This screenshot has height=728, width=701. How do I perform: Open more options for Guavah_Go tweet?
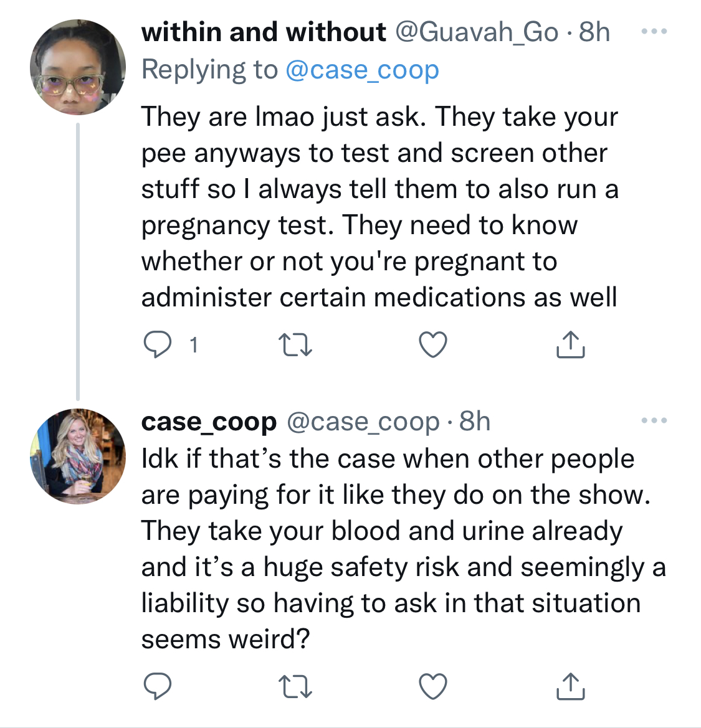tap(654, 32)
